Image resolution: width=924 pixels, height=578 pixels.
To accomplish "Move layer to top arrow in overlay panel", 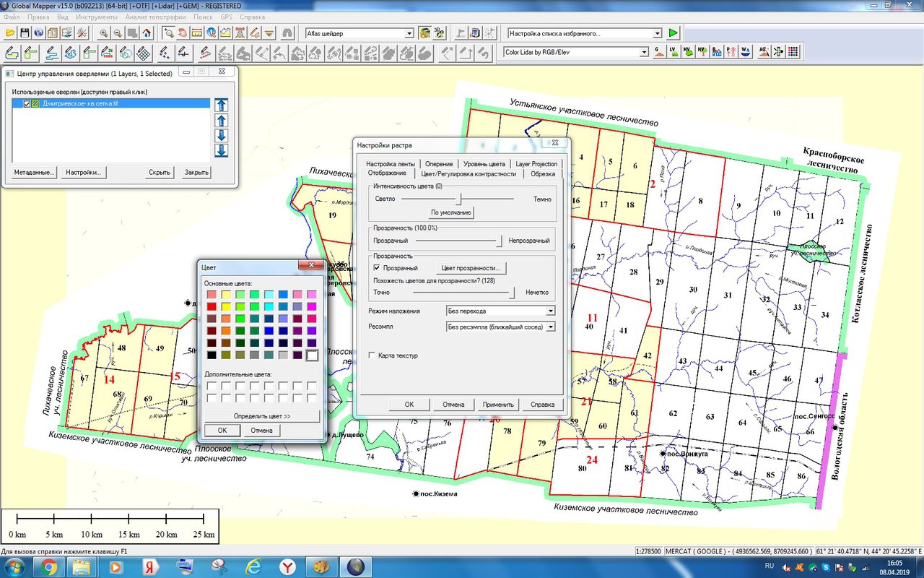I will tap(222, 105).
